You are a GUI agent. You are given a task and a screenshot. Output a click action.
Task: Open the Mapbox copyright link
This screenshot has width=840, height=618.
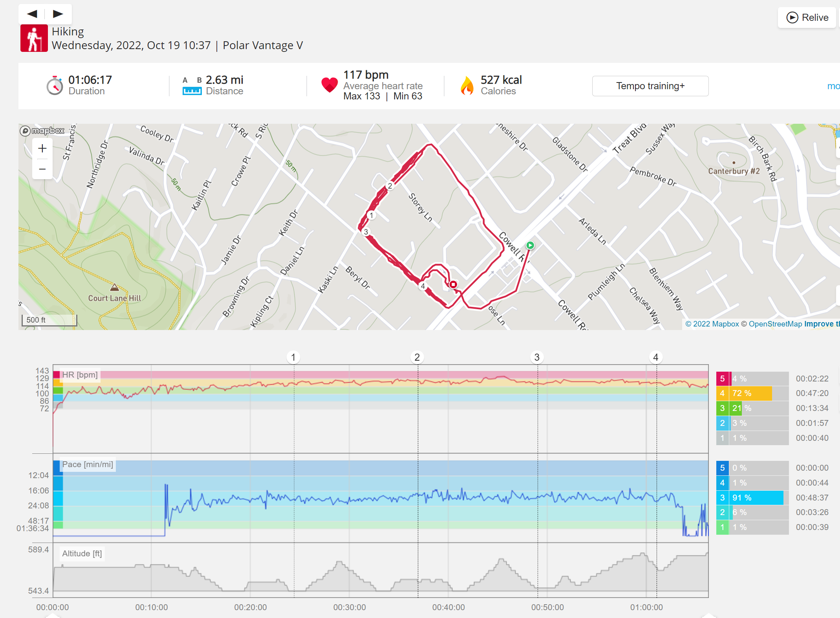(712, 324)
